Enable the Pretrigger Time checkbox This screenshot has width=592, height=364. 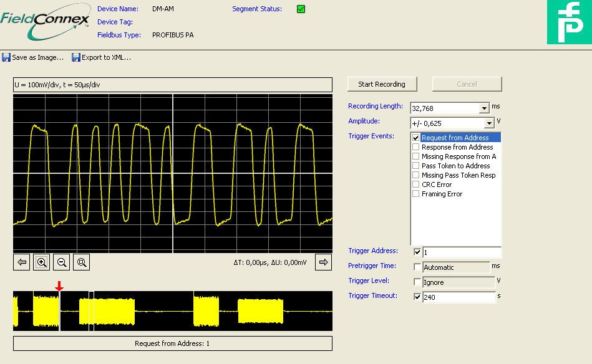[417, 267]
